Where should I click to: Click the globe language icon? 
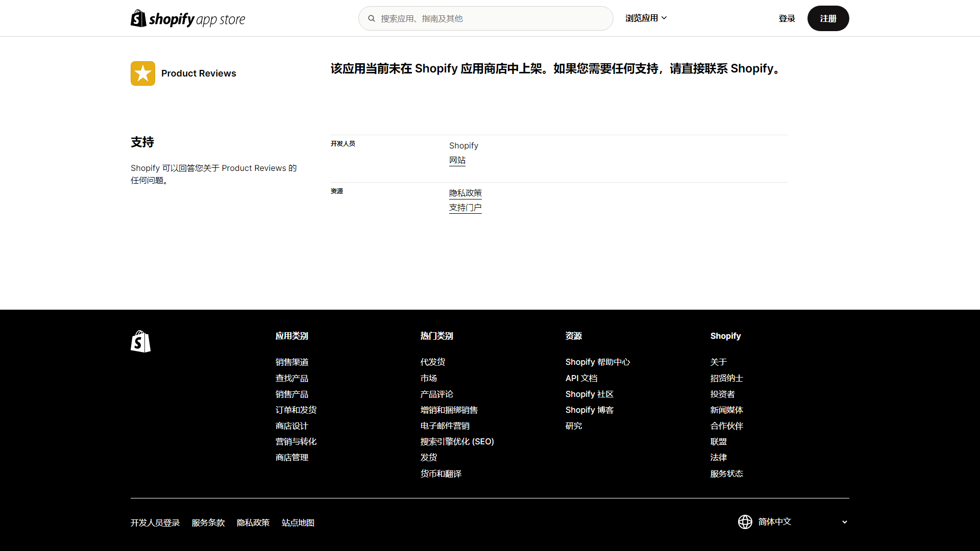click(745, 522)
